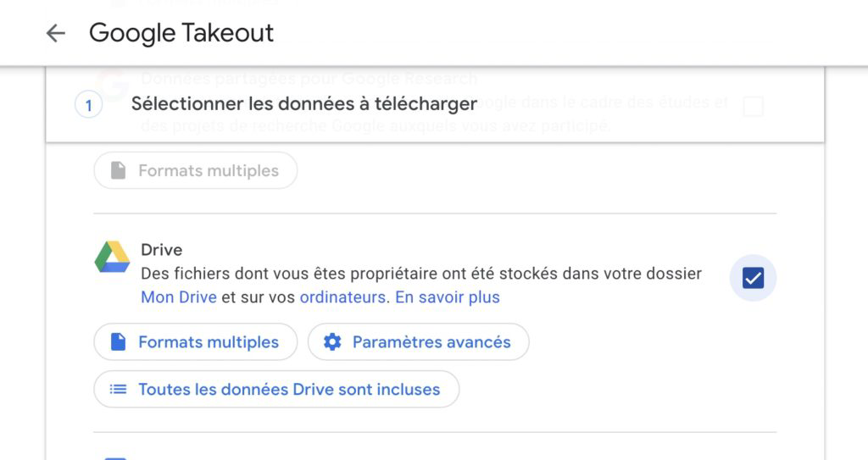
Task: Click the Google Drive logo icon
Action: click(112, 257)
